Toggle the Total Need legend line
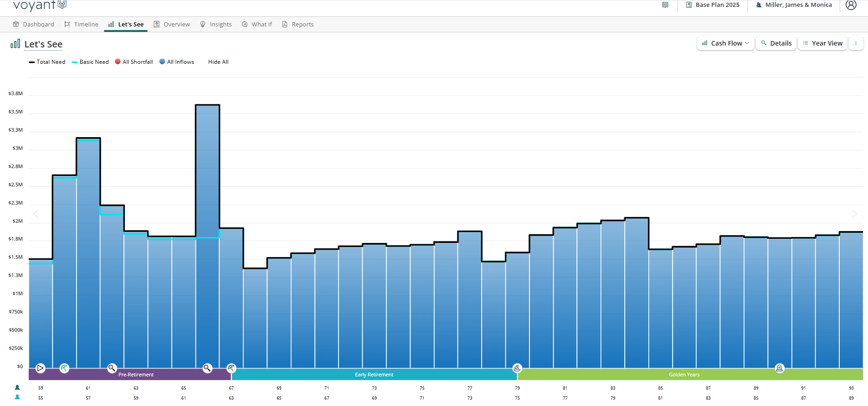 pos(47,62)
